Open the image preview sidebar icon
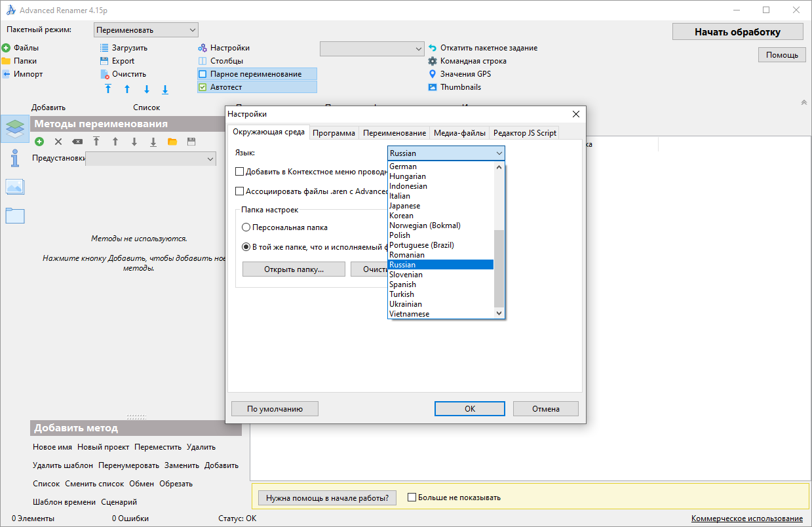 pyautogui.click(x=15, y=187)
